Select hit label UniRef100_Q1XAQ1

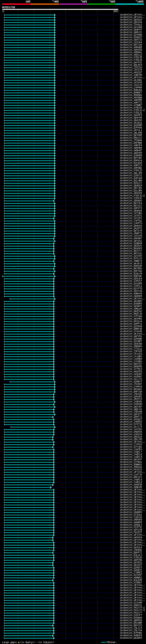tap(131, 80)
